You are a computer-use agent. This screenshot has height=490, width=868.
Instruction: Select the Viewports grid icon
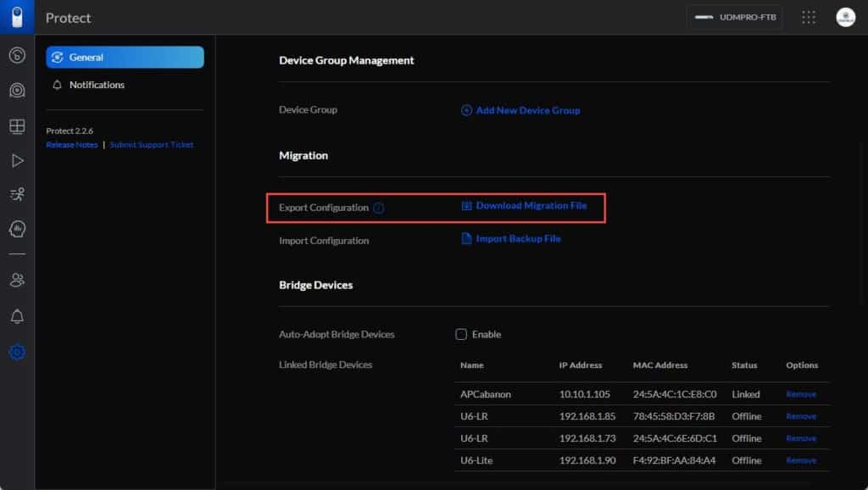click(17, 125)
